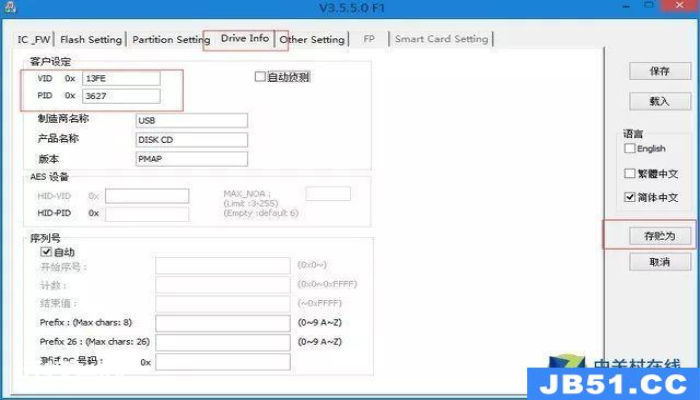Check the 繁體中文 language checkbox

629,173
